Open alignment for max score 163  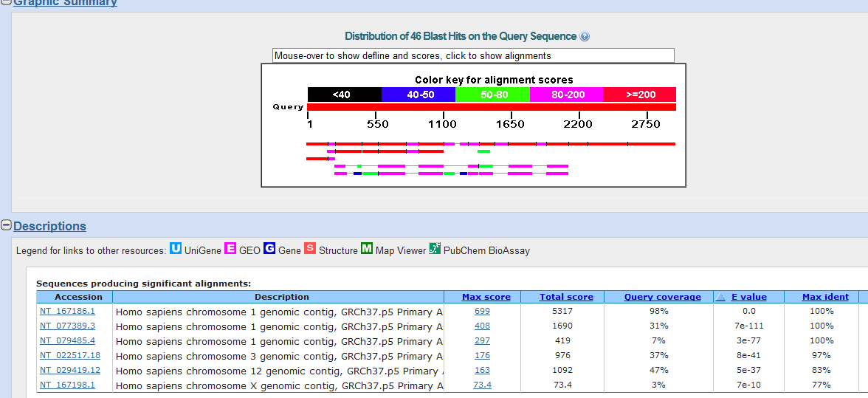tap(482, 370)
